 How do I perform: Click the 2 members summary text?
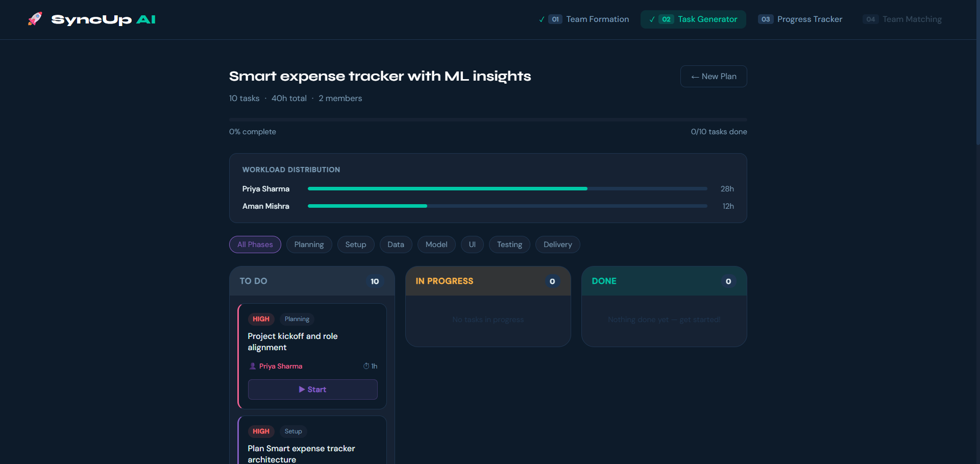pos(340,99)
